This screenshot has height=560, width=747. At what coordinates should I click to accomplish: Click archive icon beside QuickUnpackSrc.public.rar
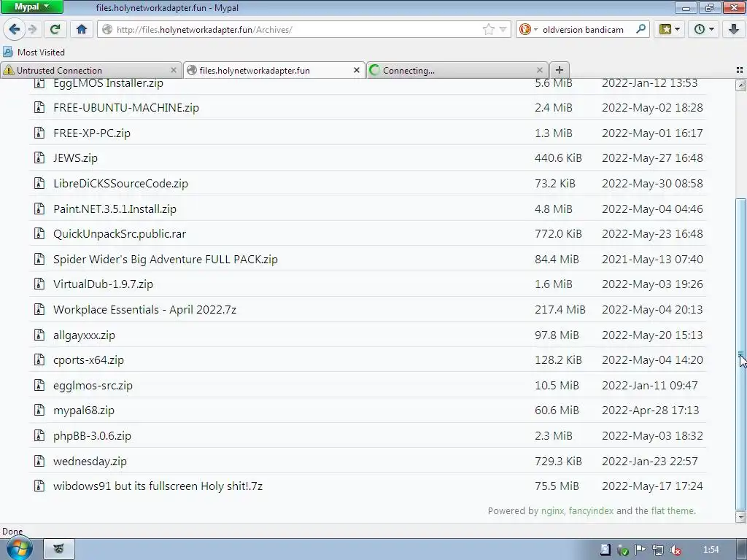[x=39, y=233]
